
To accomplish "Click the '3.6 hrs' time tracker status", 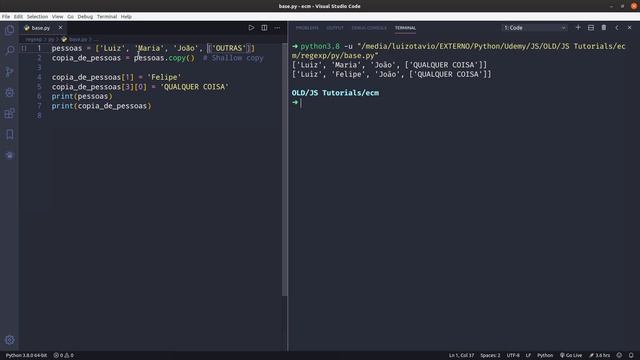I will click(x=599, y=355).
